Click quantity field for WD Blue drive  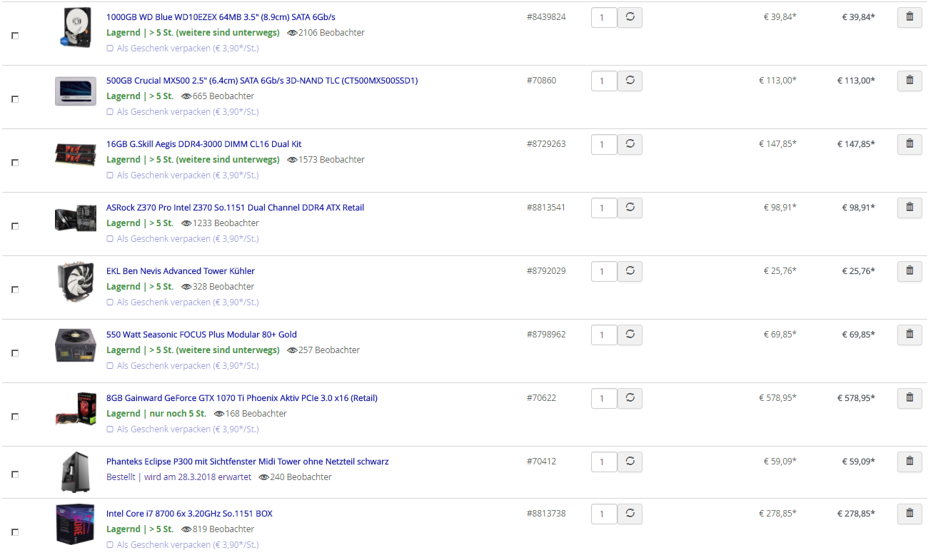coord(604,17)
